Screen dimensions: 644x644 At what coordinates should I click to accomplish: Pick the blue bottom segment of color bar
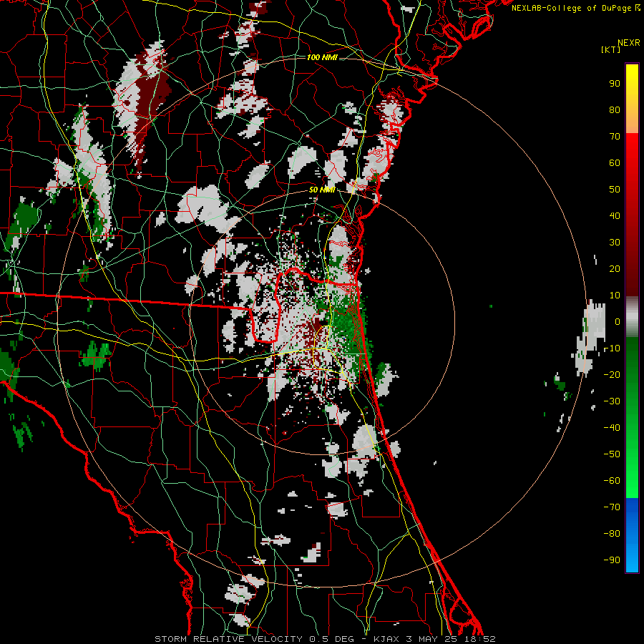tap(632, 535)
